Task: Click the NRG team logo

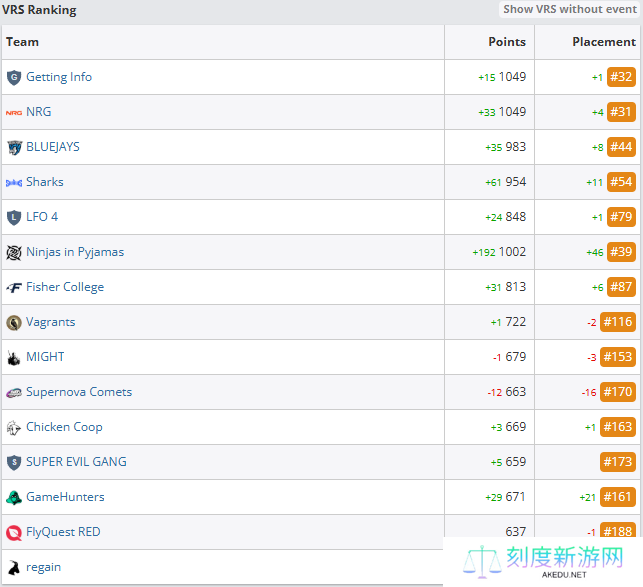Action: click(14, 112)
